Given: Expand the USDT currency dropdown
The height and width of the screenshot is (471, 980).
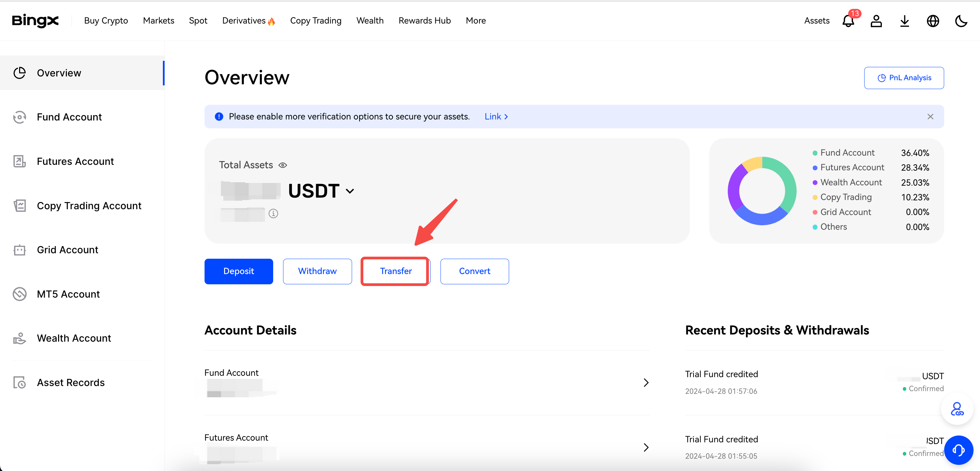Looking at the screenshot, I should 350,191.
